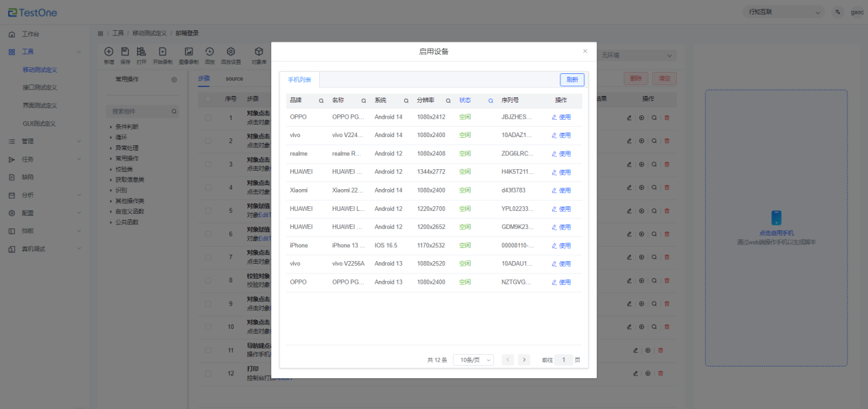Click the red 清空 button

click(x=664, y=79)
